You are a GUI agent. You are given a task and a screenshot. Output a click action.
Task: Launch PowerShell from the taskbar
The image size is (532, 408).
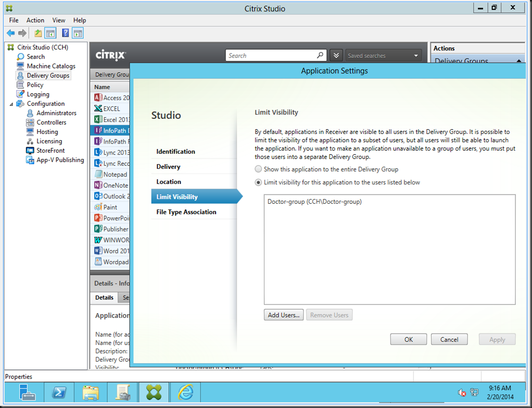coord(59,392)
